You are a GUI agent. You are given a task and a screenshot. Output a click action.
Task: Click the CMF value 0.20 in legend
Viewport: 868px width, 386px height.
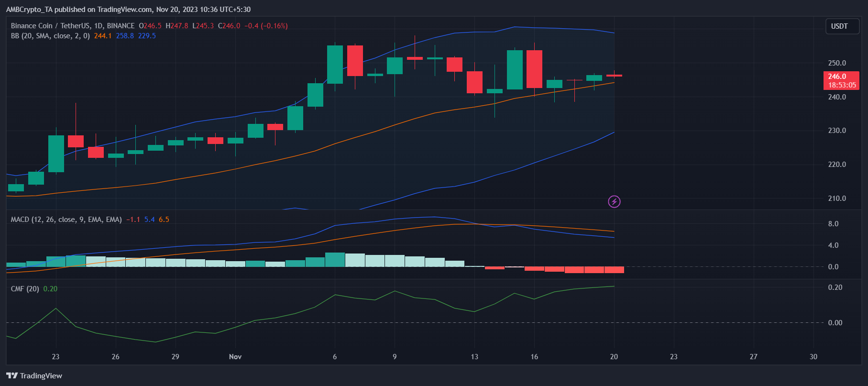click(x=50, y=289)
